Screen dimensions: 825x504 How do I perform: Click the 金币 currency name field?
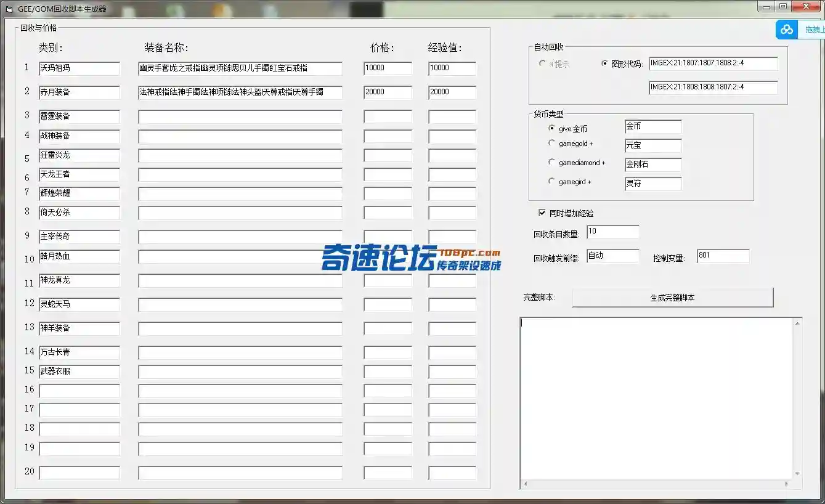click(x=653, y=127)
